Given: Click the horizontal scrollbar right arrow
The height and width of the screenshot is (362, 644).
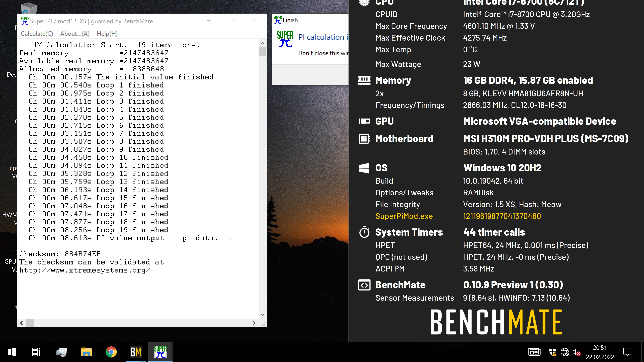Looking at the screenshot, I should pyautogui.click(x=254, y=323).
